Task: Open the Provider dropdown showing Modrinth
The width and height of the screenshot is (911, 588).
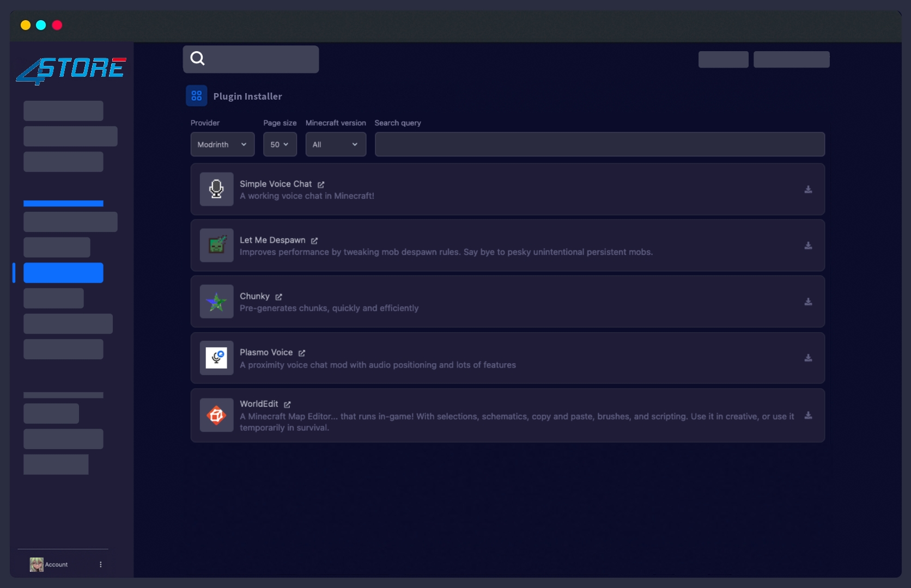Action: tap(222, 144)
